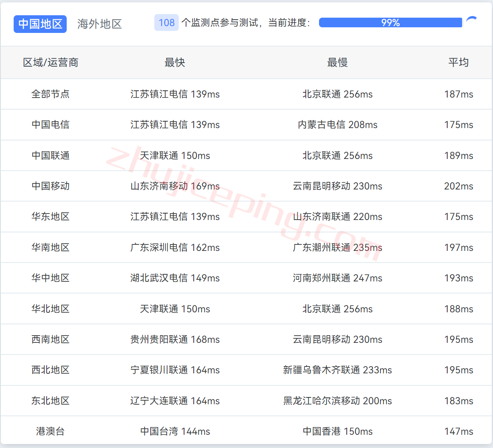Select the 中国地区 tab

40,24
